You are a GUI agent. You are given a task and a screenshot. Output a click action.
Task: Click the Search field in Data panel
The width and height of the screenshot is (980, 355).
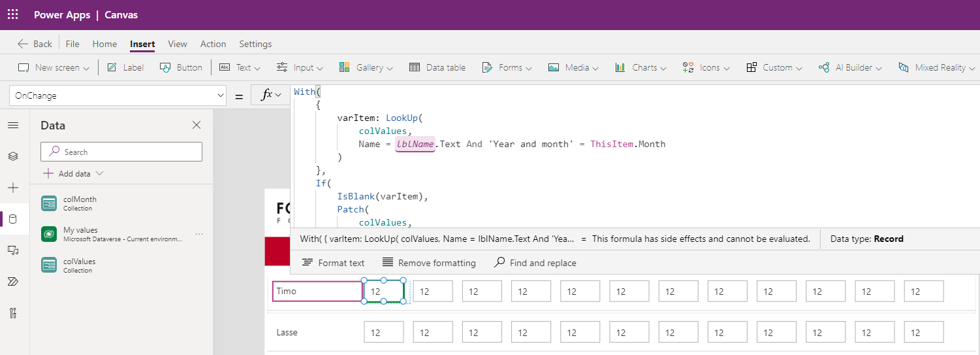pyautogui.click(x=121, y=152)
